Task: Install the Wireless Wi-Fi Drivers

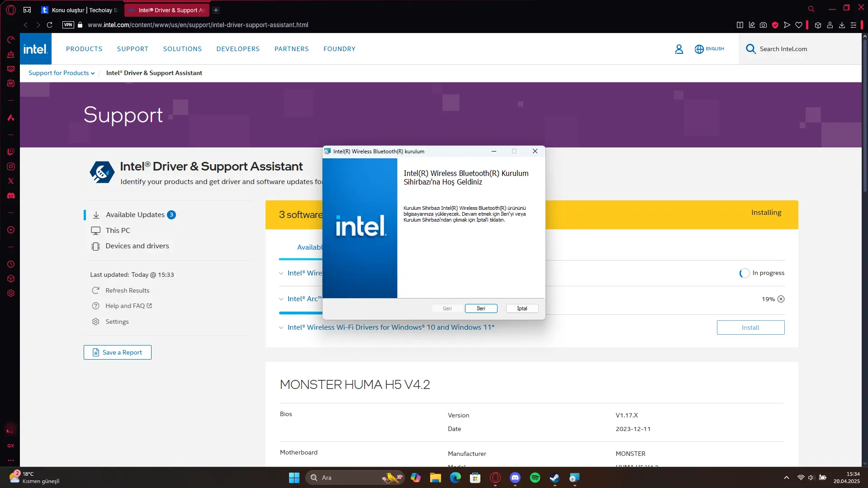Action: [x=750, y=327]
